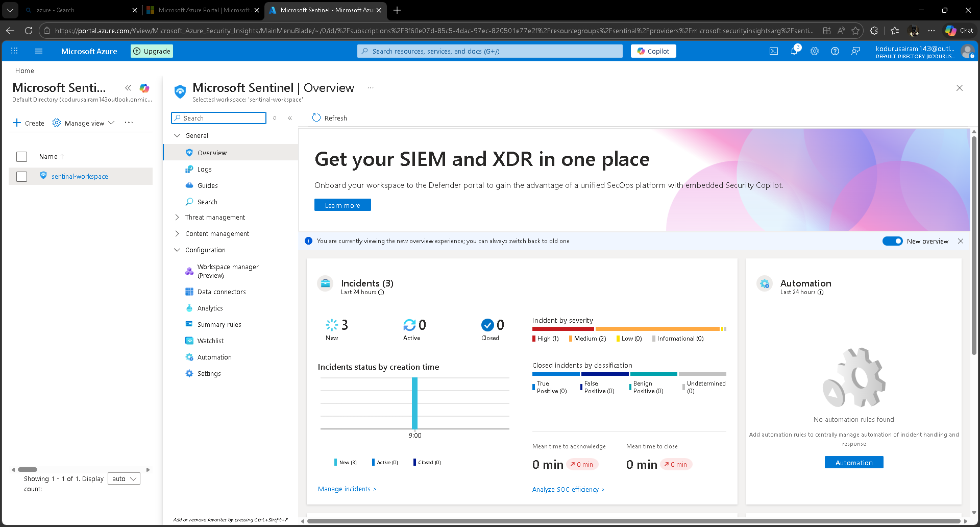Image resolution: width=980 pixels, height=527 pixels.
Task: Create a new Sentinel workspace
Action: 29,123
